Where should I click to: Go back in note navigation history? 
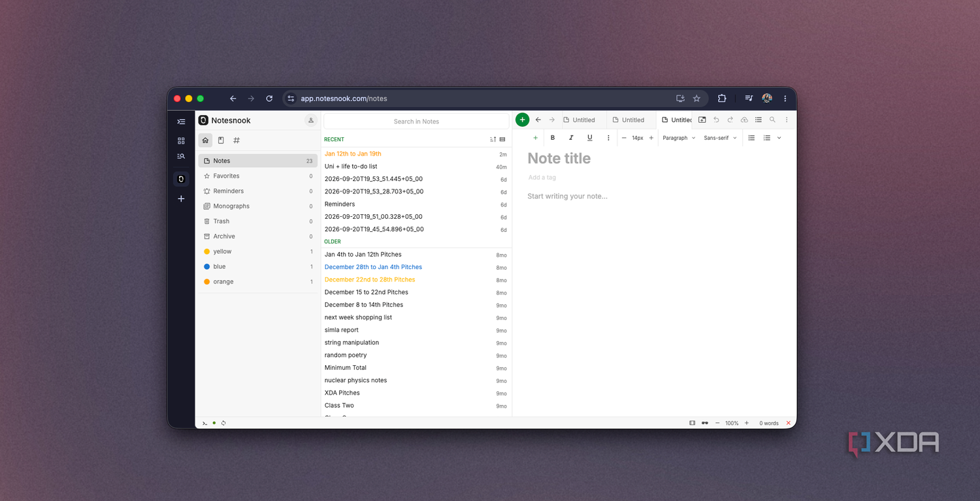538,120
